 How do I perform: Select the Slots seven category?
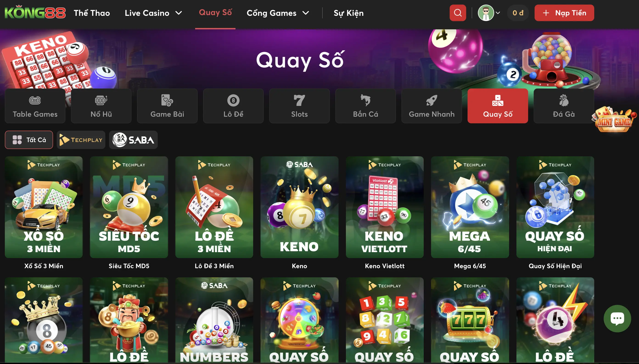tap(299, 106)
